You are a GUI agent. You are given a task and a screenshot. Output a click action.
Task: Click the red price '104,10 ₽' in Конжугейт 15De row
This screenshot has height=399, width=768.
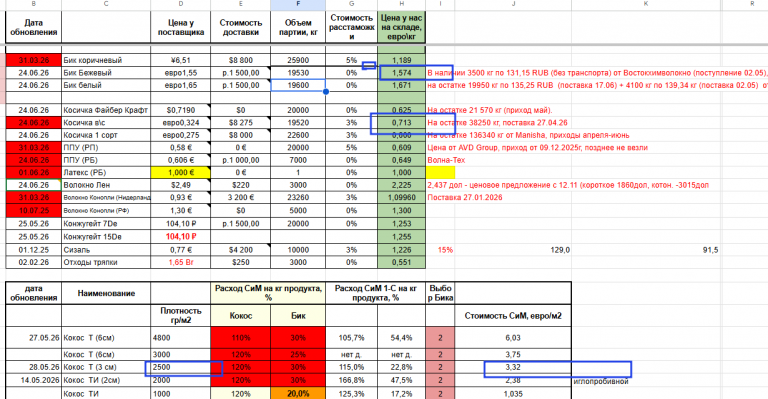(x=181, y=236)
